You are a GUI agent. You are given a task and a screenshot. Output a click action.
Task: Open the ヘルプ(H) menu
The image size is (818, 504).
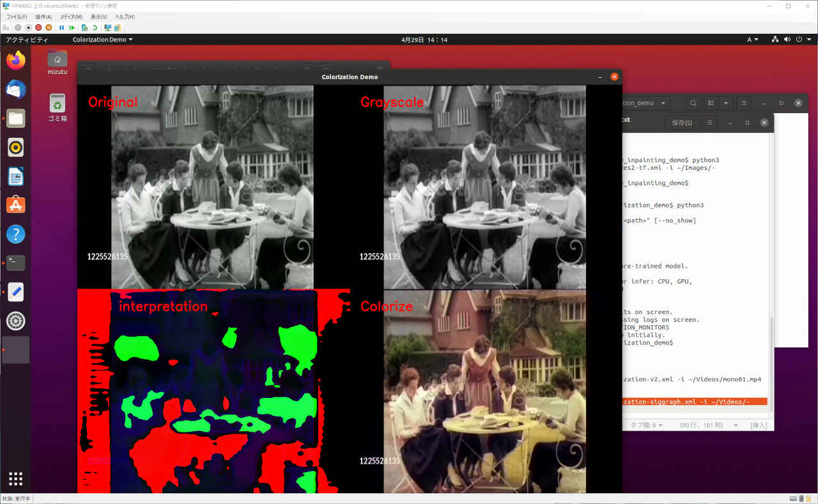coord(125,17)
